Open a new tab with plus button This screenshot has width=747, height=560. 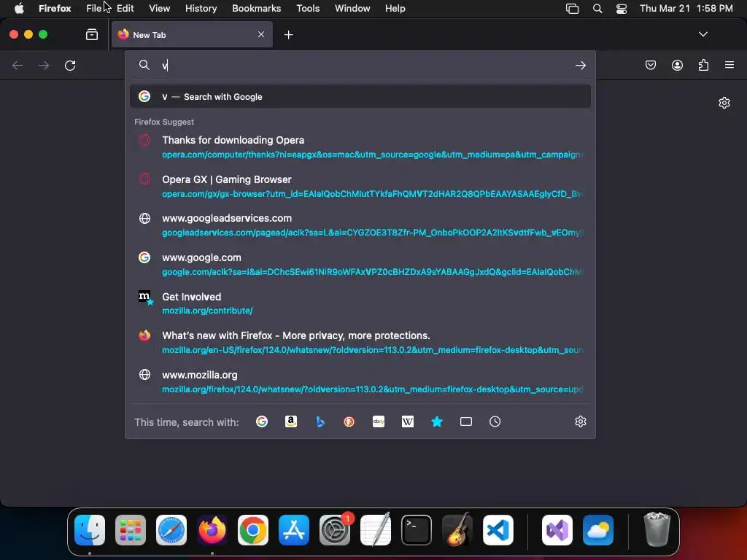point(288,35)
